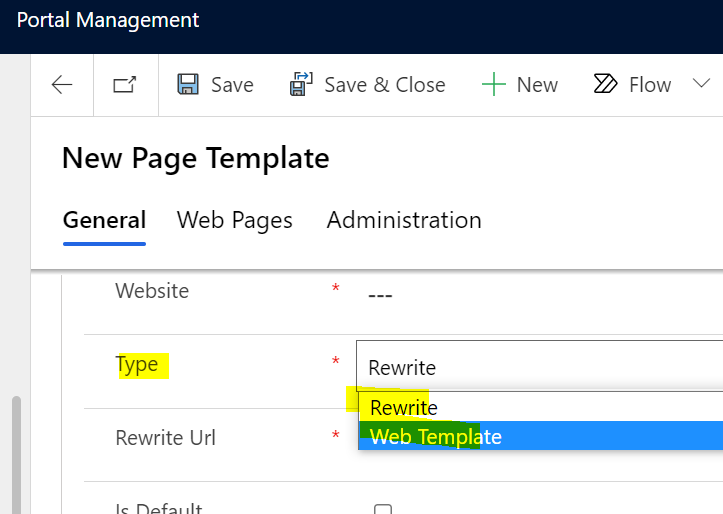Image resolution: width=723 pixels, height=514 pixels.
Task: Click the Website lookup field
Action: click(x=539, y=294)
